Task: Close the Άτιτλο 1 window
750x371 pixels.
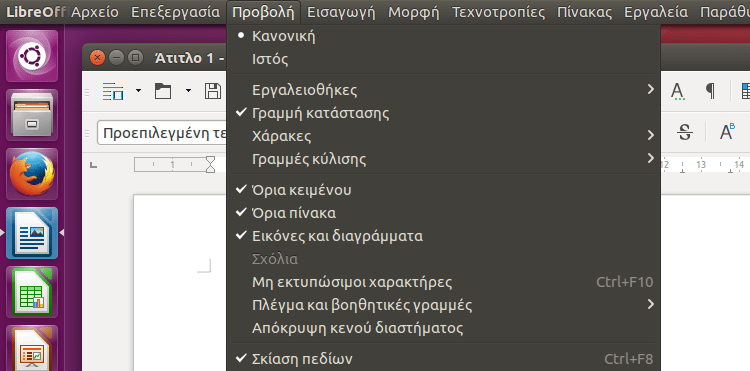Action: click(98, 58)
